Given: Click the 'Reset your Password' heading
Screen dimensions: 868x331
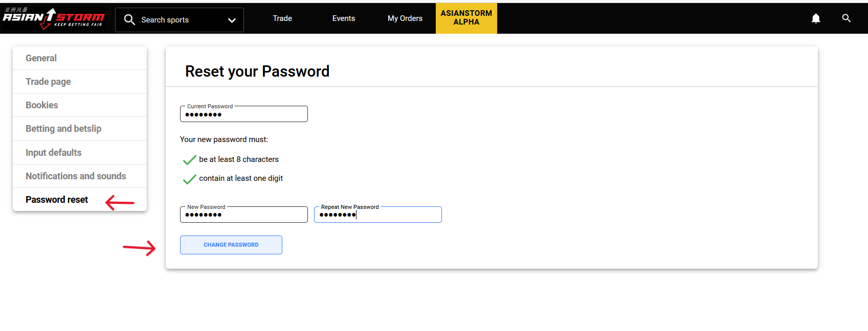Looking at the screenshot, I should 257,72.
